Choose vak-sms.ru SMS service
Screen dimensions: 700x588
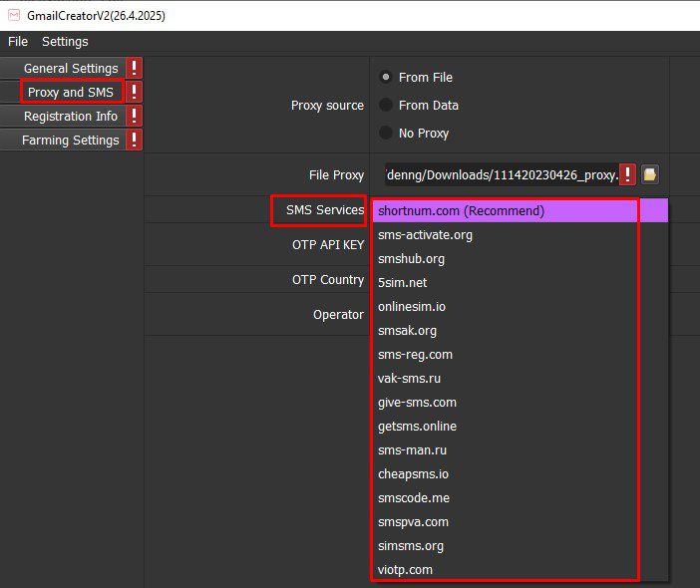521,379
